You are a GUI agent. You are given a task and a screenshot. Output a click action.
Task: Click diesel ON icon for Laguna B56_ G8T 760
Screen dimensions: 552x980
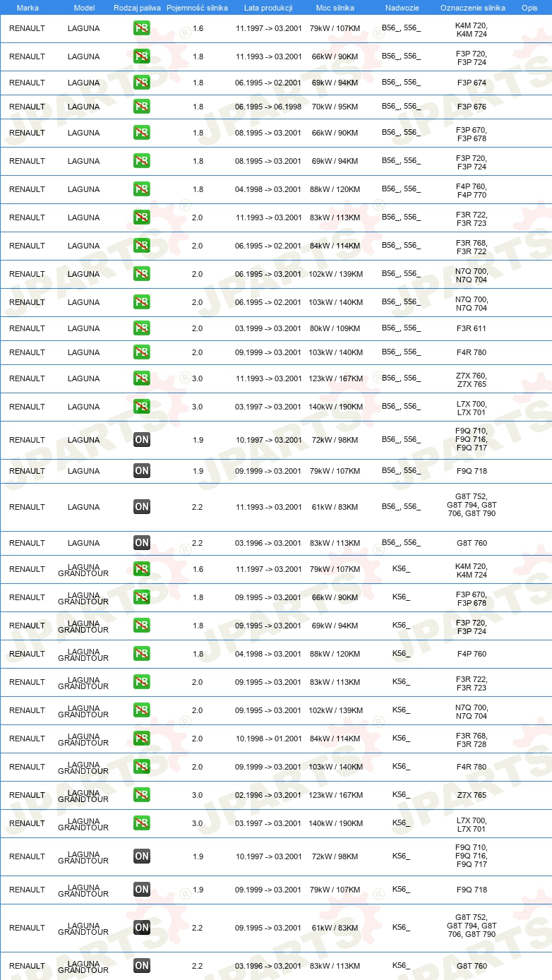click(x=142, y=543)
